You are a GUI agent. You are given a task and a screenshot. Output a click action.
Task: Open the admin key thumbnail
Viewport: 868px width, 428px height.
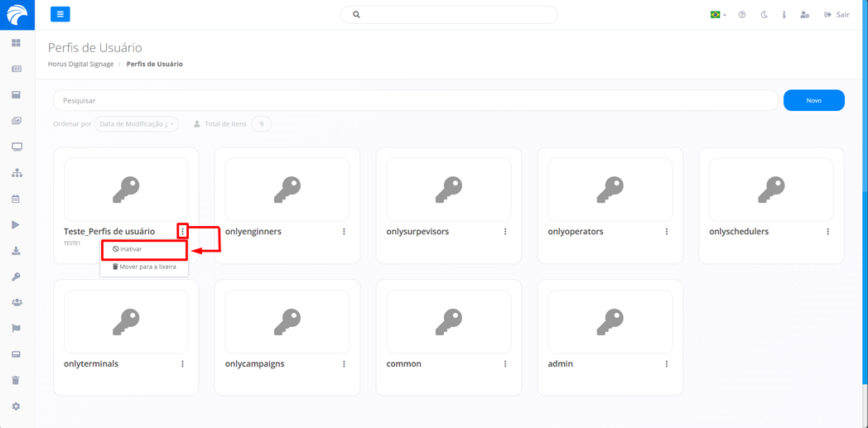pos(610,322)
